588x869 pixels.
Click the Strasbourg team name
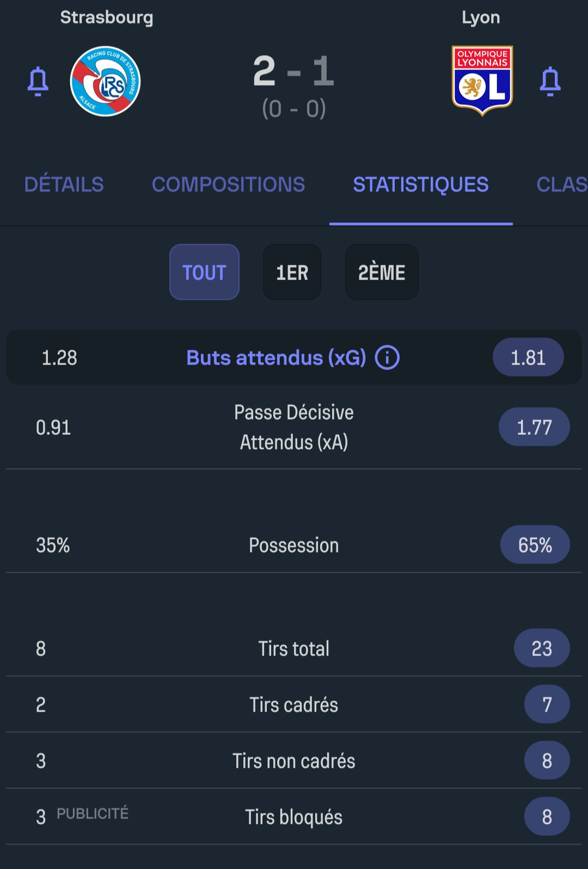pyautogui.click(x=107, y=17)
